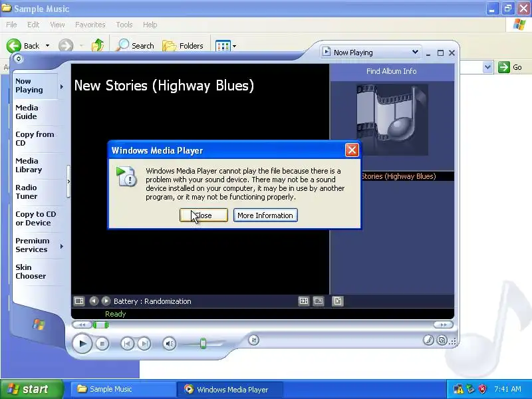
Task: Switch to skin mode icon
Action: point(442,340)
